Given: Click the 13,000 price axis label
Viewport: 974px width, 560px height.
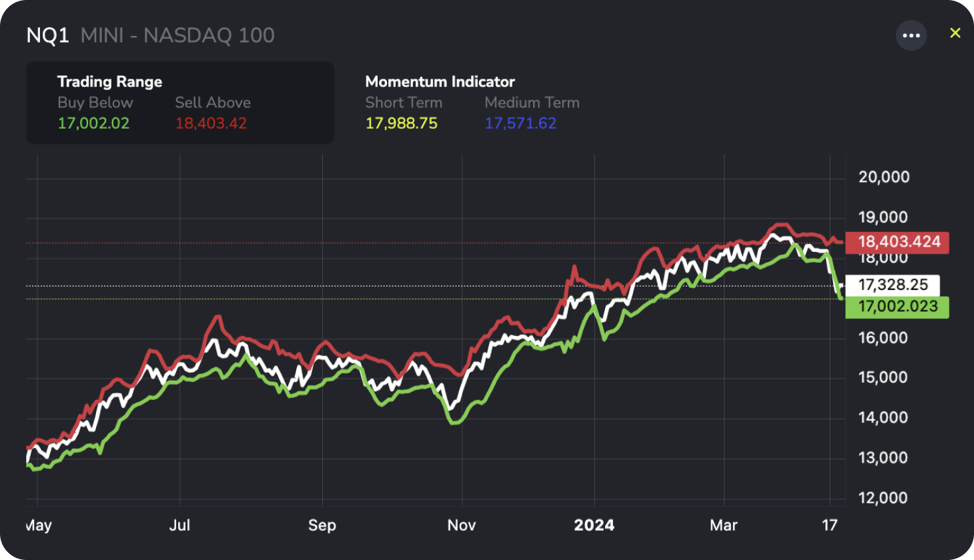Looking at the screenshot, I should 883,458.
